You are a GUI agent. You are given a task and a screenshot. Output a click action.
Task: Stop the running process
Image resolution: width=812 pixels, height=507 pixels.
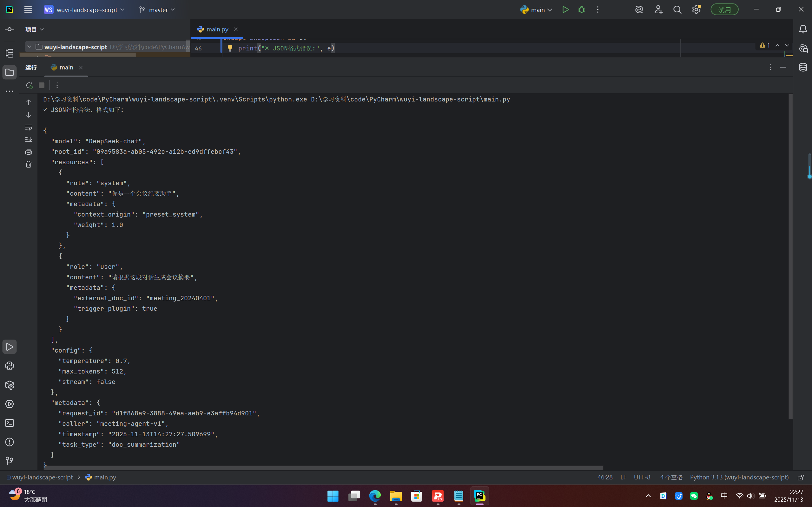(x=42, y=85)
